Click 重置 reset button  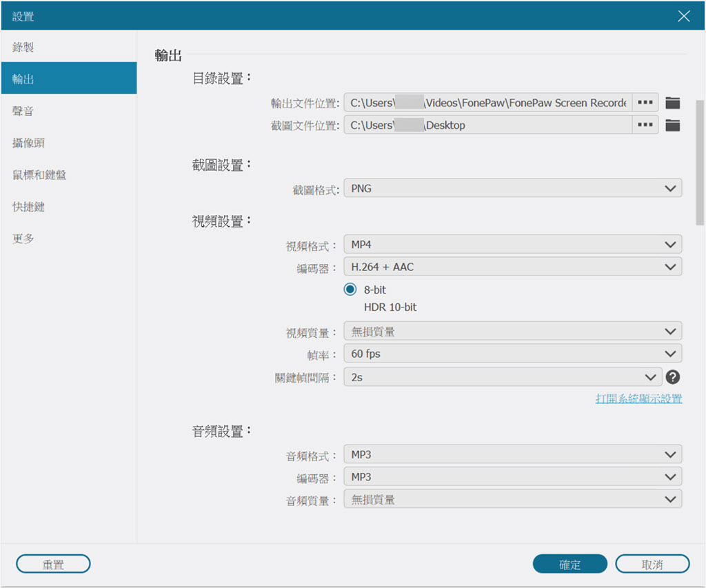53,564
